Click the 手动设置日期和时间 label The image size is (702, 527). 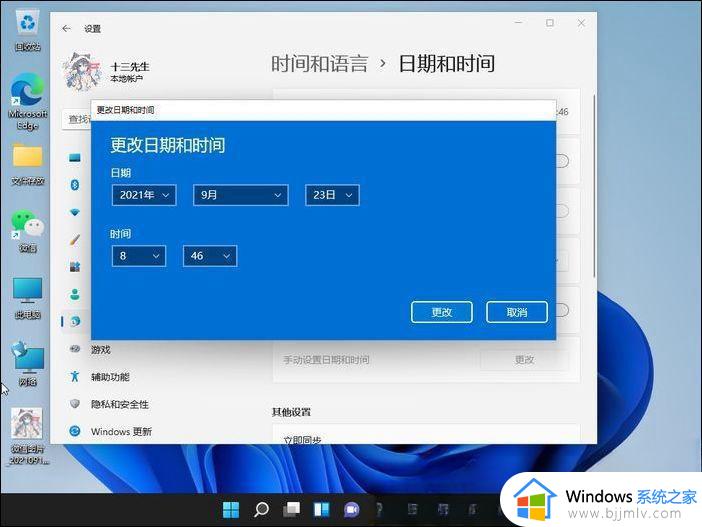(326, 360)
